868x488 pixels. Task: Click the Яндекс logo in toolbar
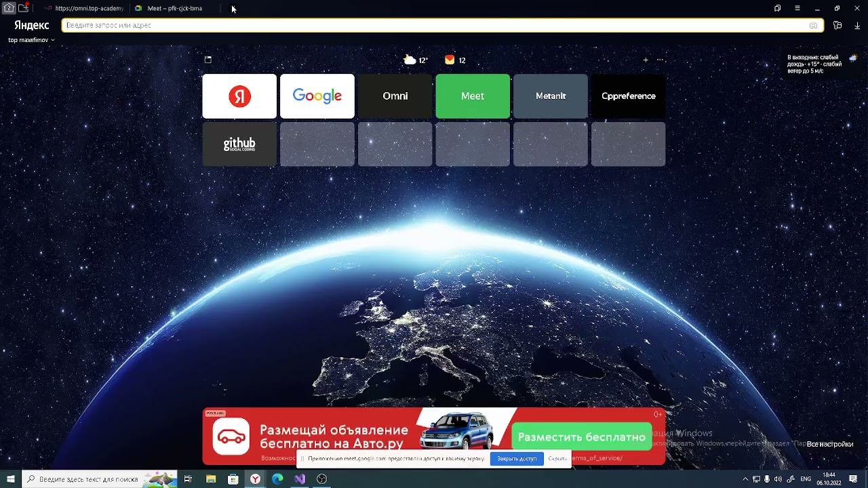(x=31, y=25)
